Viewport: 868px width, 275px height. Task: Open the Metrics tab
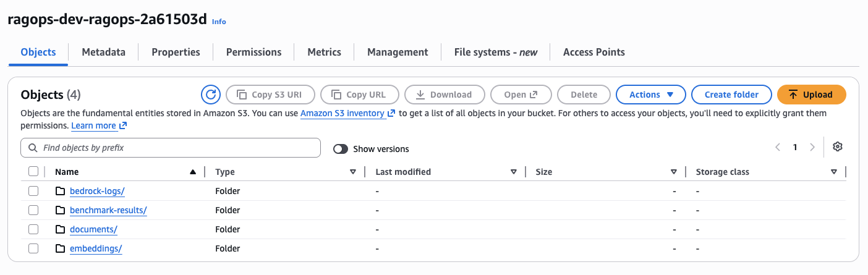tap(324, 52)
